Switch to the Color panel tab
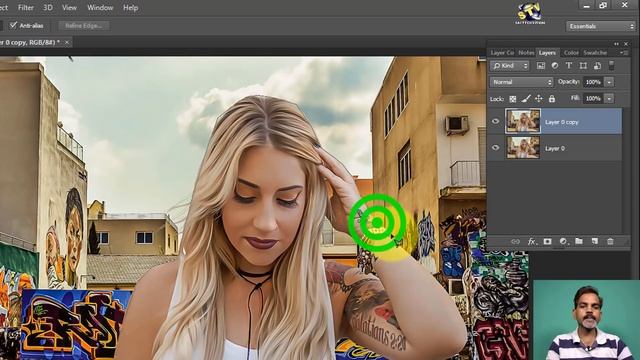640x360 pixels. pos(571,53)
